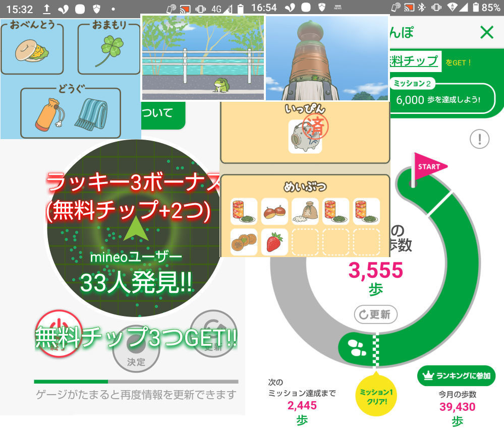Tap the cast icon in right status bar
The height and width of the screenshot is (437, 504).
(409, 8)
